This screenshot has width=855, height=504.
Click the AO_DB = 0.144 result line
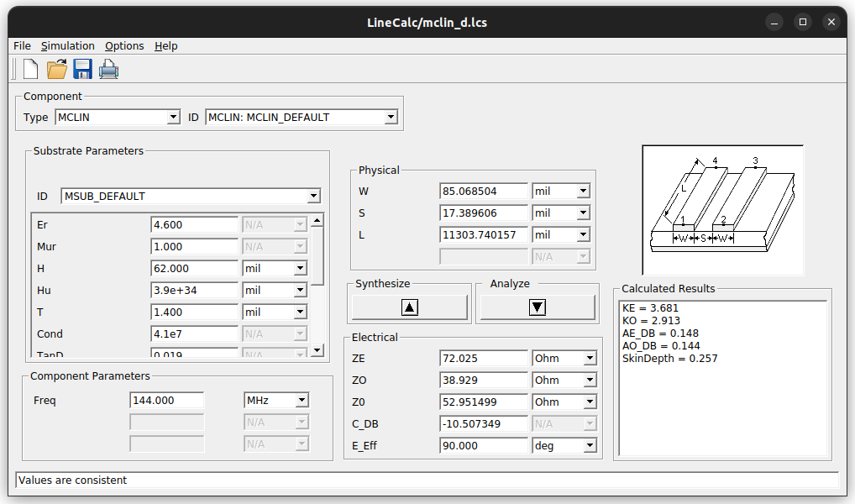[661, 346]
